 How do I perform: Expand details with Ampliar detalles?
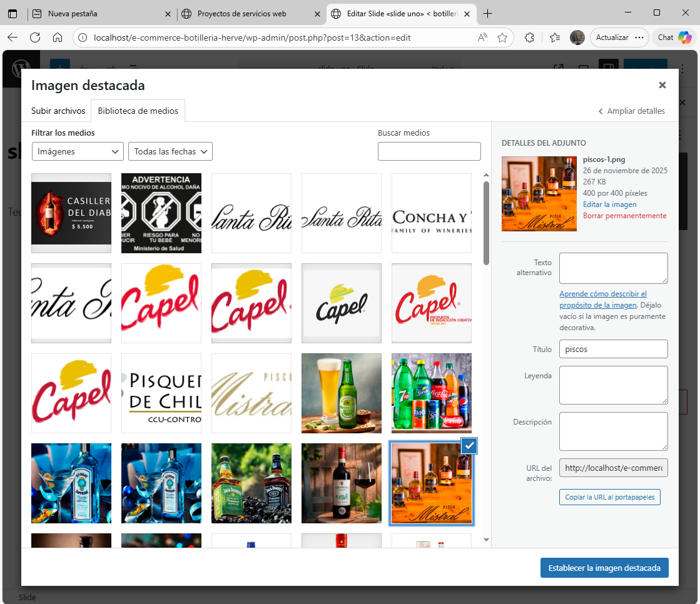tap(631, 111)
